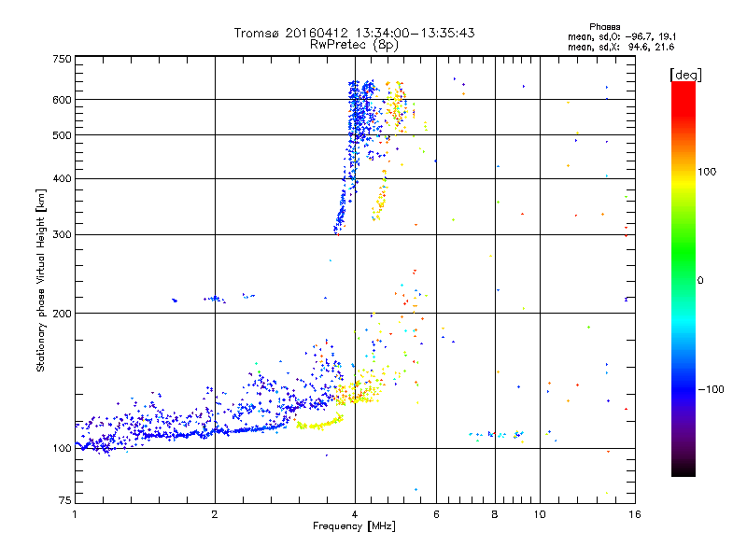Click the 16 tick on the frequency axis

pyautogui.click(x=632, y=514)
